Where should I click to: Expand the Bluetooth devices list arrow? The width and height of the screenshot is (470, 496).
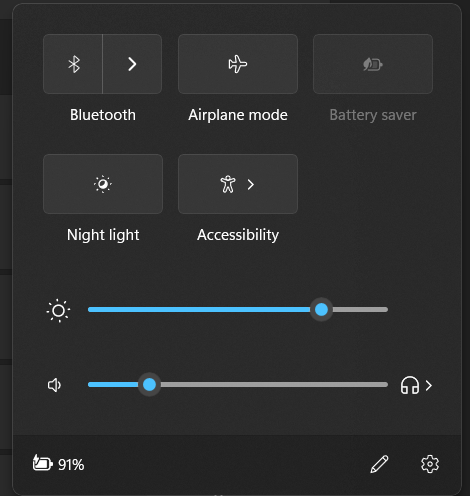(132, 64)
